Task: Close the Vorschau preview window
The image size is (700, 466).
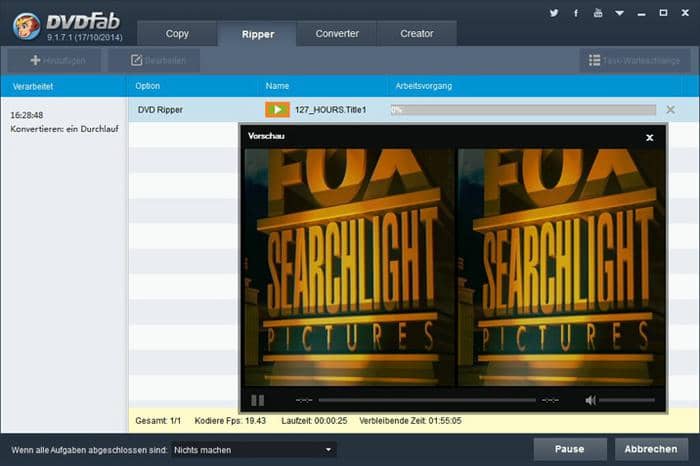Action: point(650,137)
